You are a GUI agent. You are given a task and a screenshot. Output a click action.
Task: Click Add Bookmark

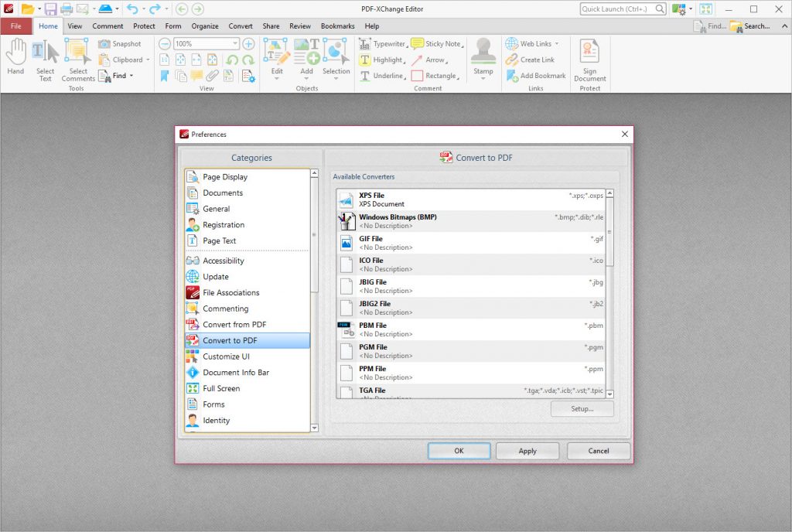[x=536, y=76]
